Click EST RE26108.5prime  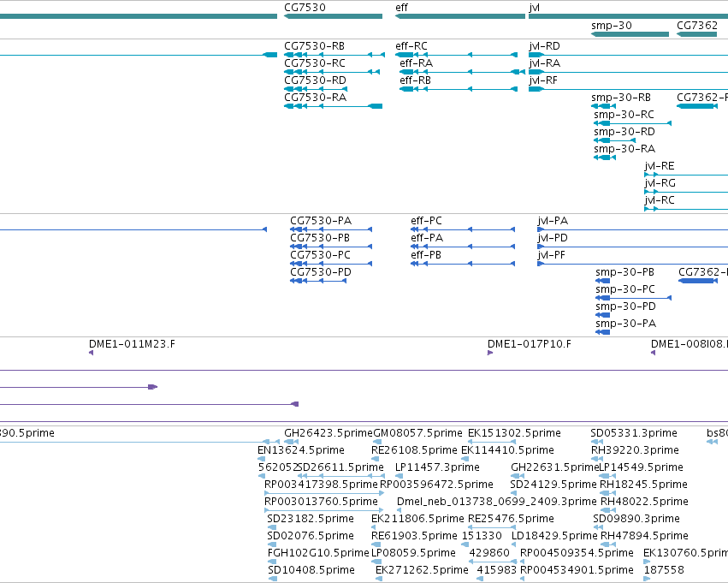pyautogui.click(x=376, y=459)
